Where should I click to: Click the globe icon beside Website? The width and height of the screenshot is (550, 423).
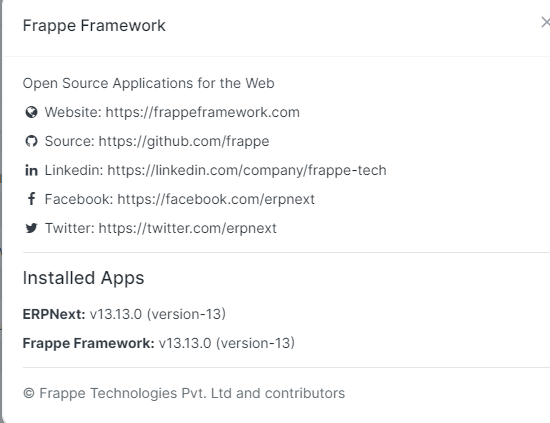31,113
